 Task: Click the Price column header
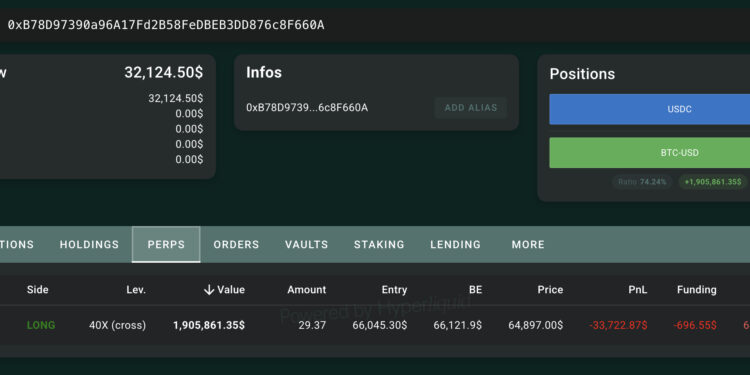pos(550,289)
